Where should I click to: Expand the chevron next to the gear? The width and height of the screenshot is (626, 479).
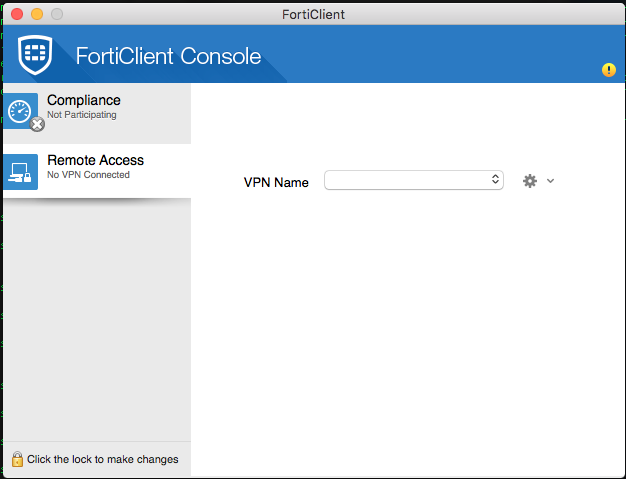point(551,181)
